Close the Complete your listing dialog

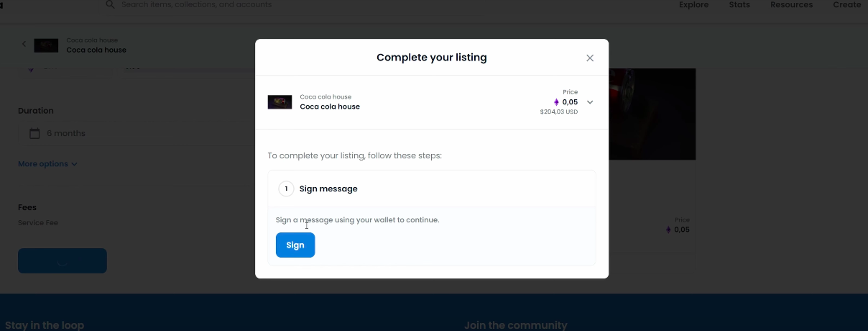(590, 58)
